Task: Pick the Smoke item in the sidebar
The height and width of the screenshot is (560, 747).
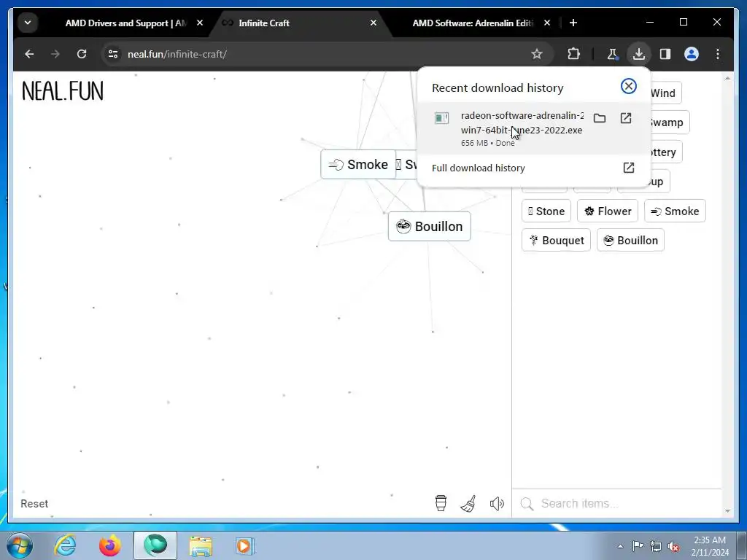Action: [x=675, y=211]
